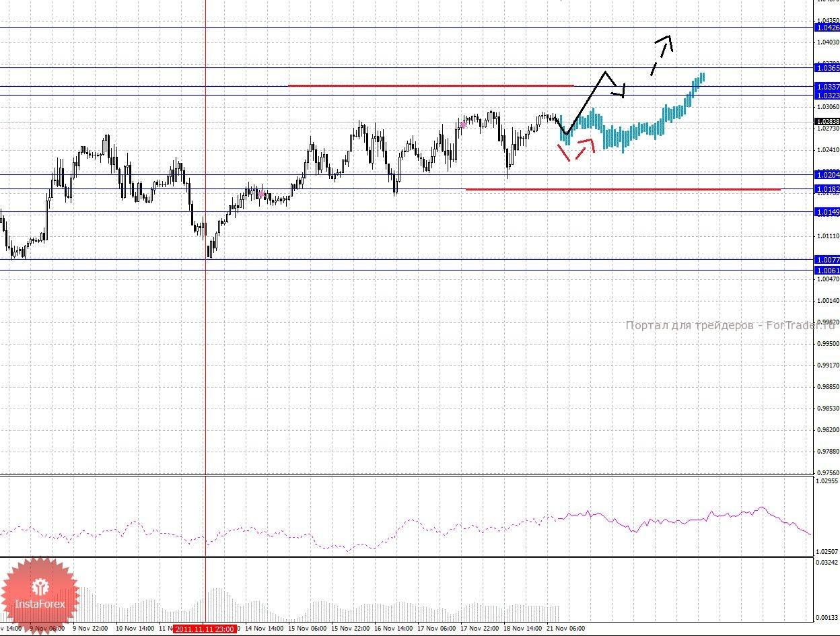The width and height of the screenshot is (840, 636).
Task: Click the 10 Nov 14:00 time label
Action: pos(134,629)
